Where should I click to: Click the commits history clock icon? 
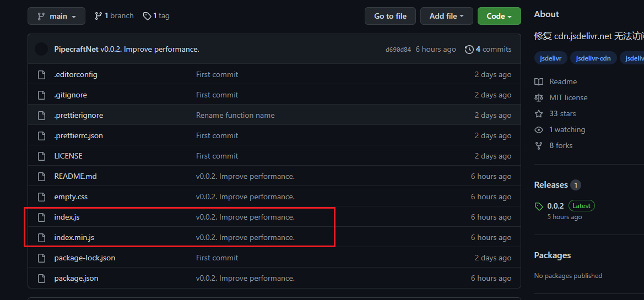coord(469,49)
